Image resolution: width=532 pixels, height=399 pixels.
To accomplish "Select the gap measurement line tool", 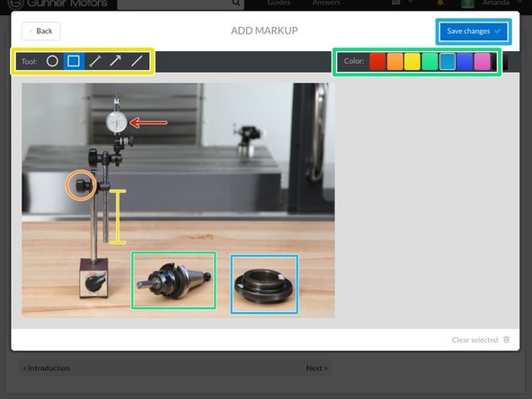I will (x=94, y=61).
